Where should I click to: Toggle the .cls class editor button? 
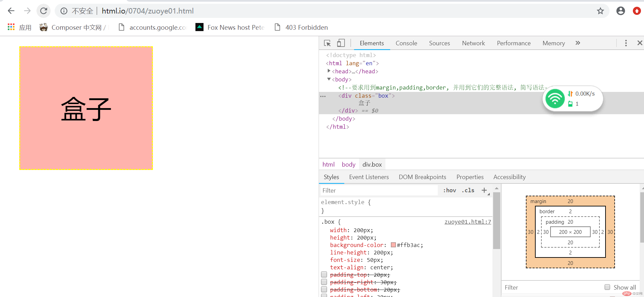pyautogui.click(x=468, y=191)
